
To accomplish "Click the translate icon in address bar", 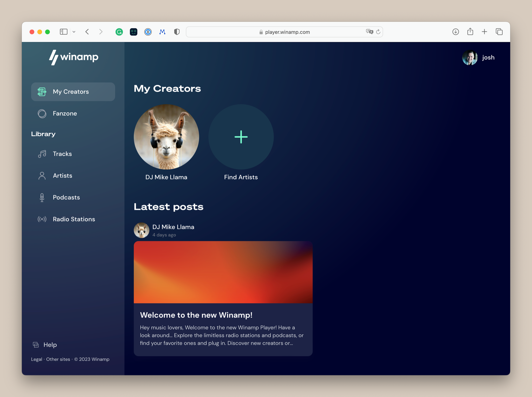I will (369, 32).
